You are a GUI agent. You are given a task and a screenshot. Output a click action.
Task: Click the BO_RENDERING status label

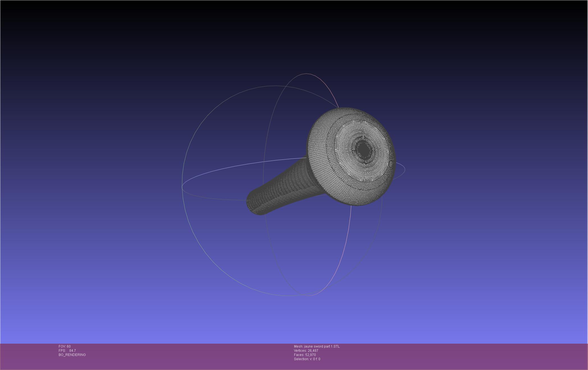coord(72,355)
